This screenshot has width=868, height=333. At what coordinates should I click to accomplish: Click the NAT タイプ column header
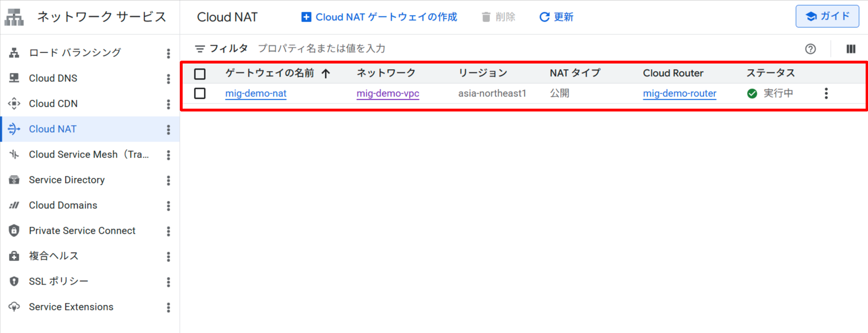(575, 73)
